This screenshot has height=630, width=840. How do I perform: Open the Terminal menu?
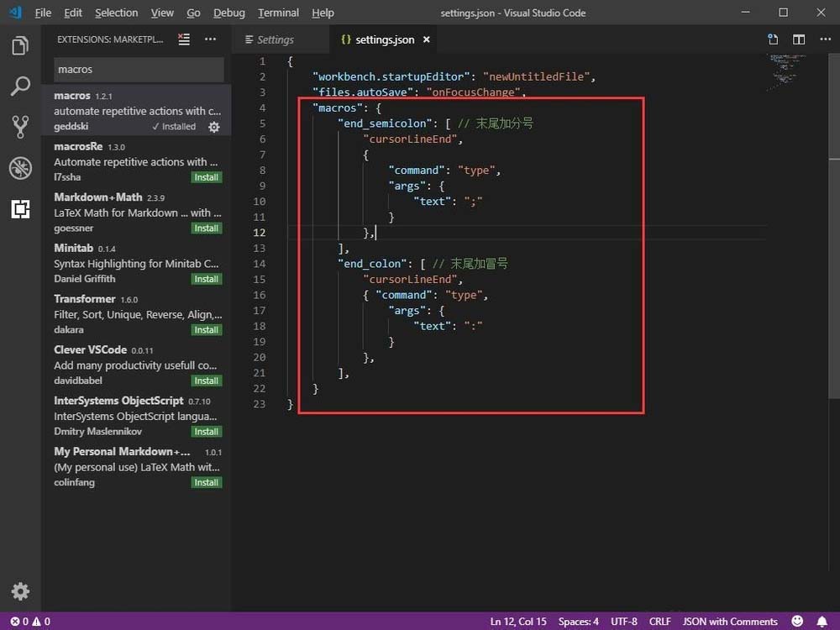[278, 13]
